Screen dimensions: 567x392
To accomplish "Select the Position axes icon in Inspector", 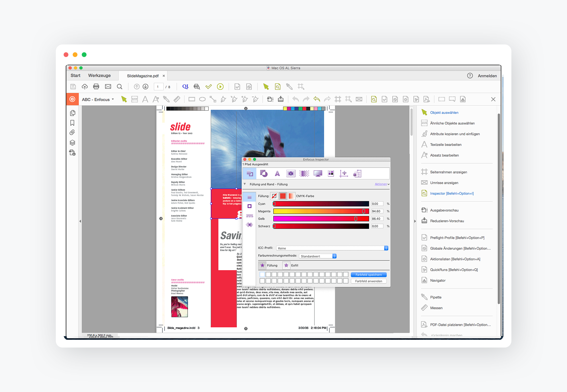I will point(344,174).
